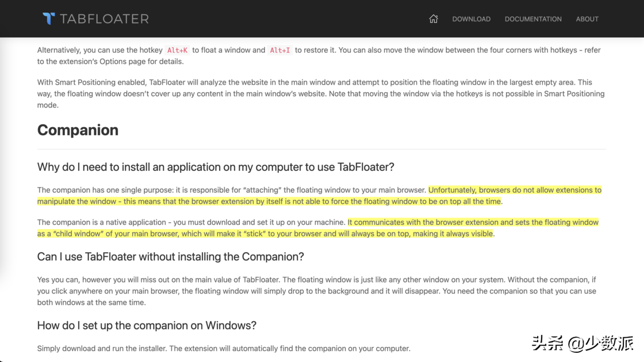This screenshot has height=362, width=644.
Task: Click paragraph starting "Yes you can, however"
Action: point(317,291)
